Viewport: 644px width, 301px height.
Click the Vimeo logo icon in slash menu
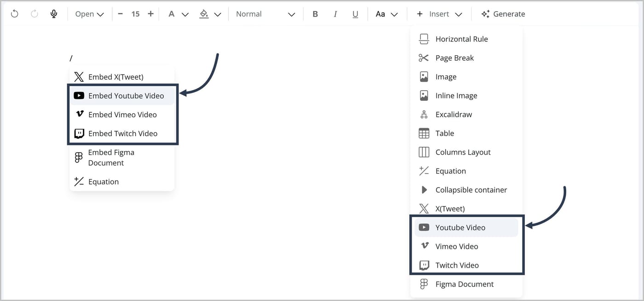(x=79, y=114)
